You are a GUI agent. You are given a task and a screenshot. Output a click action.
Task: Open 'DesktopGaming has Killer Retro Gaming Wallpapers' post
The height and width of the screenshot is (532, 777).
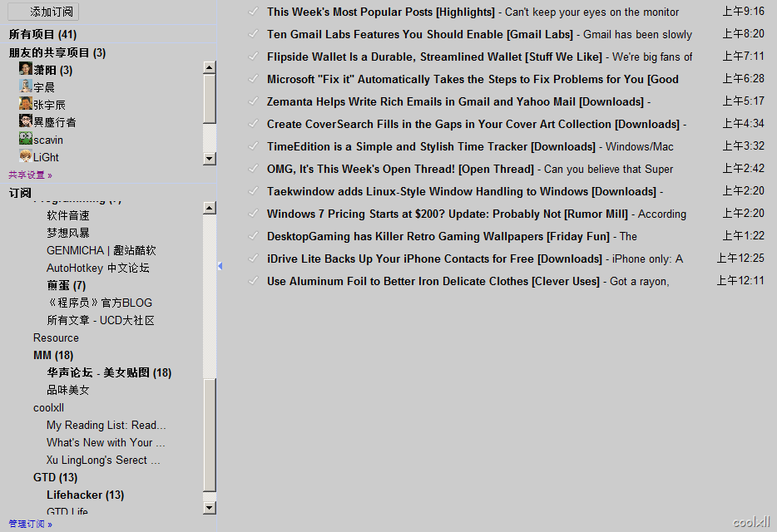pyautogui.click(x=438, y=236)
